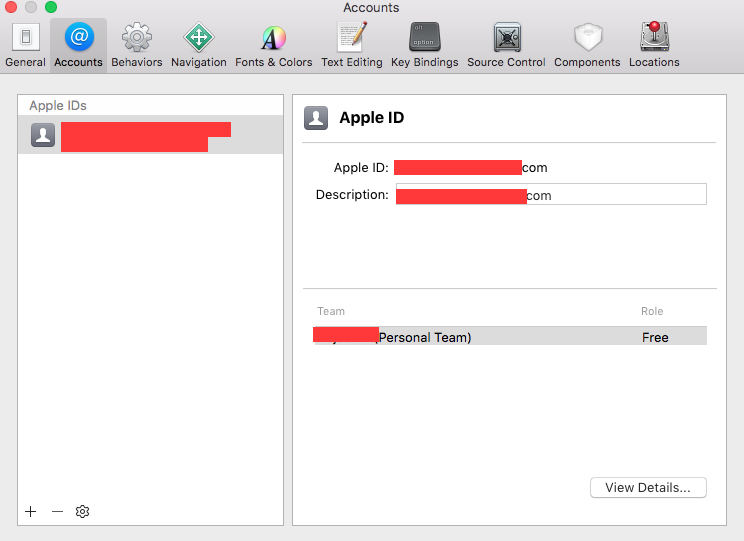Screen dimensions: 744x541
Task: Open the account actions gear menu
Action: (83, 511)
